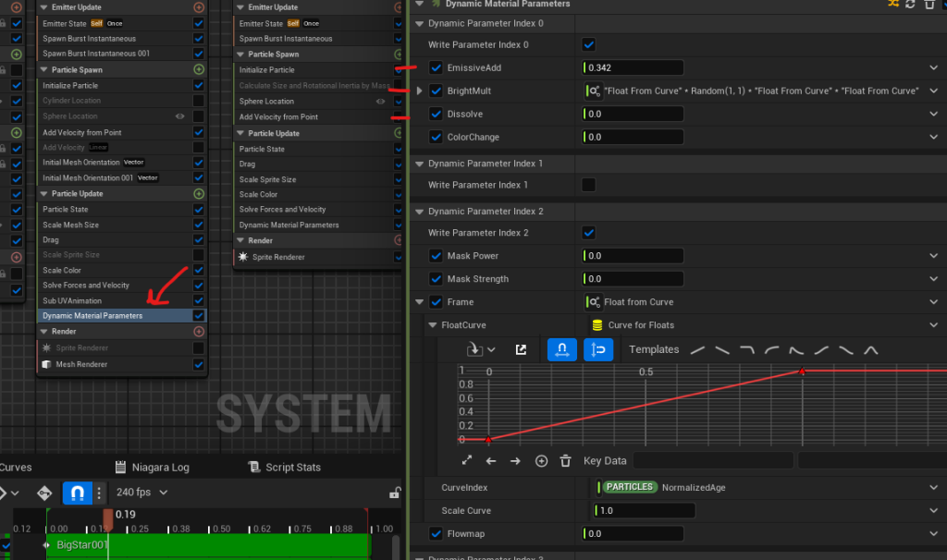Click the Frame dynamic input gear icon

pyautogui.click(x=594, y=302)
